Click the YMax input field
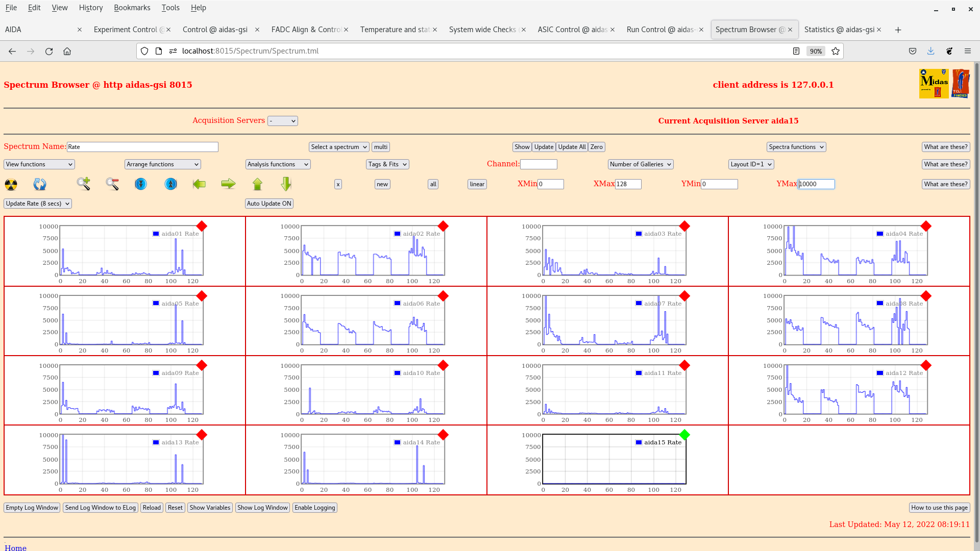 click(816, 184)
